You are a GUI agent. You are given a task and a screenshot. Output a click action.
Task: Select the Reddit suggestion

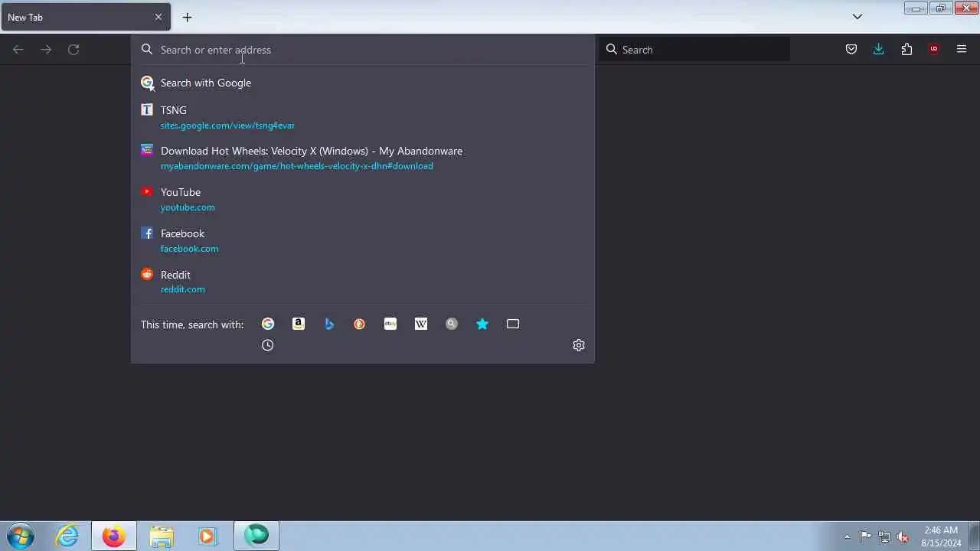coord(363,282)
